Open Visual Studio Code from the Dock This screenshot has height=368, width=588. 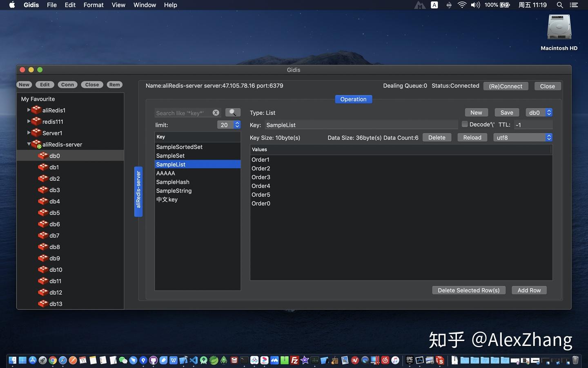[194, 360]
